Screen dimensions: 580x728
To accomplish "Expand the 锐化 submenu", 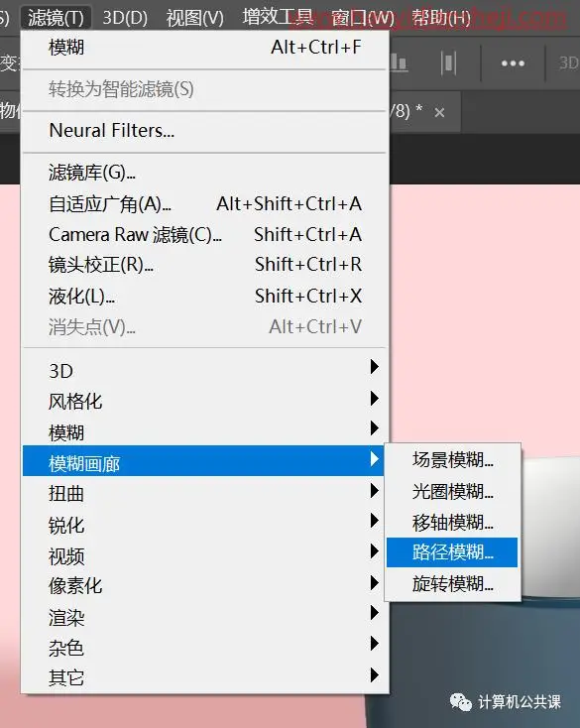I will pyautogui.click(x=204, y=525).
